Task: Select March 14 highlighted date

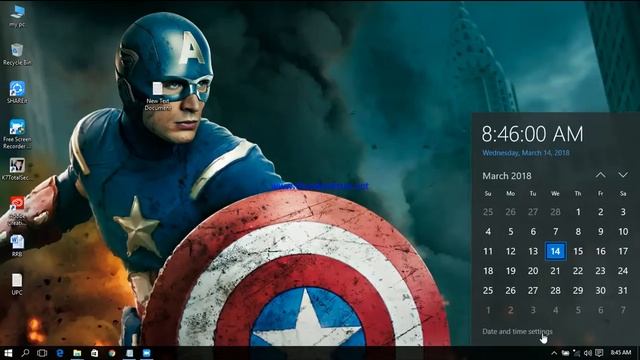Action: (556, 251)
